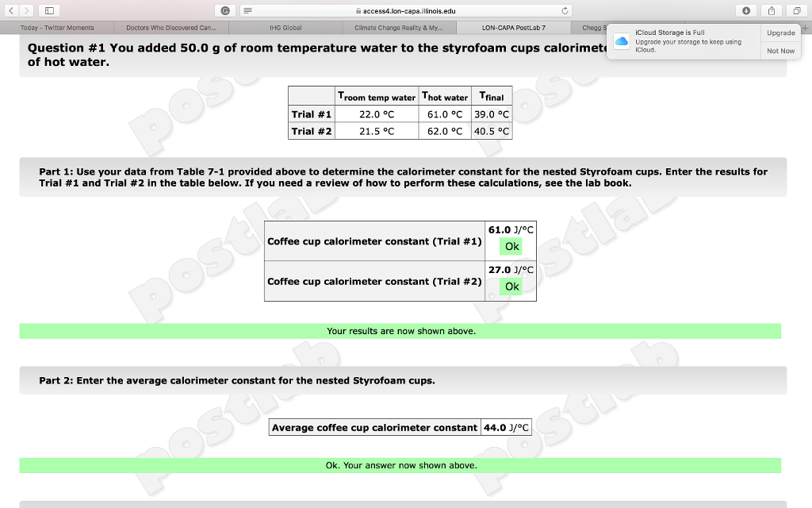Open the Downloads list
Viewport: 812px width, 508px height.
point(747,11)
